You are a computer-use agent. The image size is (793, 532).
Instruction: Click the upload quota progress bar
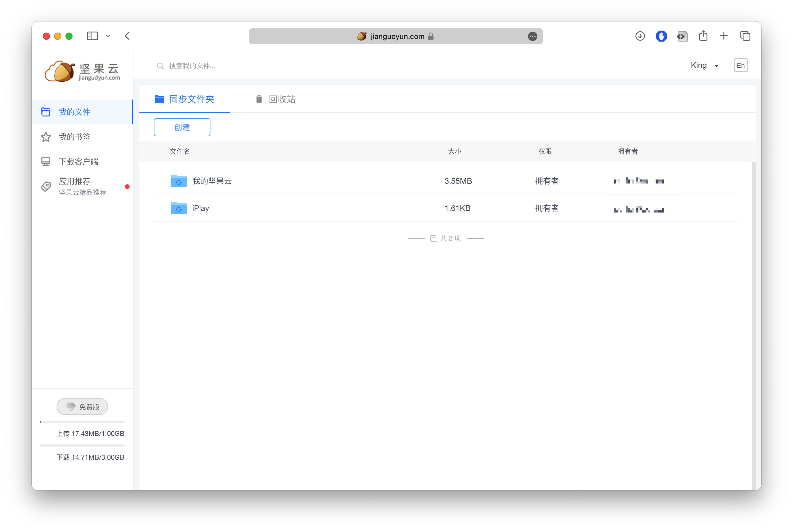[82, 422]
